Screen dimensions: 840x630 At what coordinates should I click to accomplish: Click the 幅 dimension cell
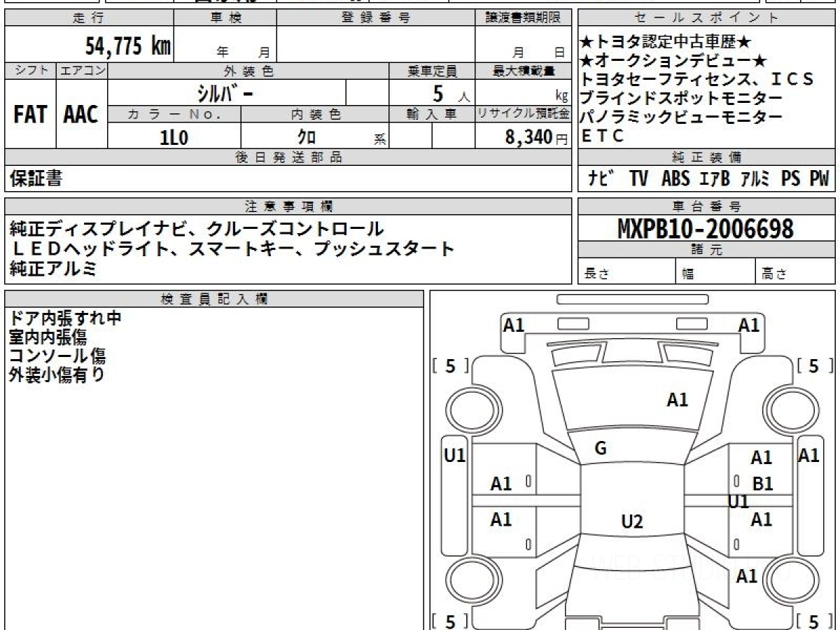[715, 272]
